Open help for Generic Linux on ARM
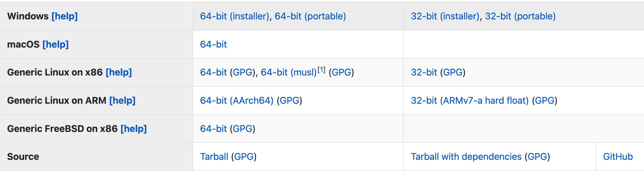The width and height of the screenshot is (644, 171). point(122,100)
